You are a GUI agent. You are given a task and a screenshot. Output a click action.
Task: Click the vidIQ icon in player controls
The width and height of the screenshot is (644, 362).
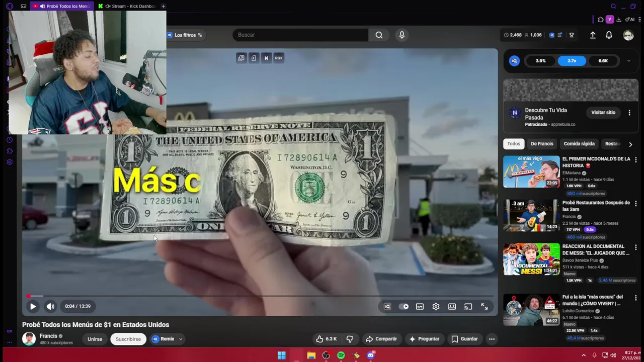coord(387,307)
